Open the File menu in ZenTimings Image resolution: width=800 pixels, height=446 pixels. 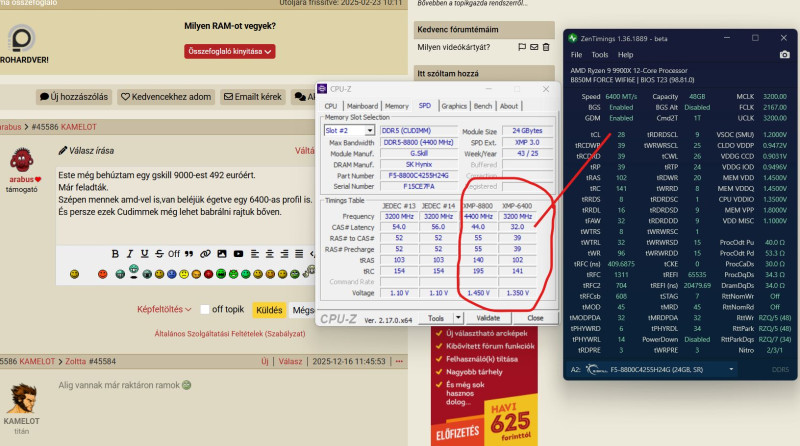(x=576, y=55)
